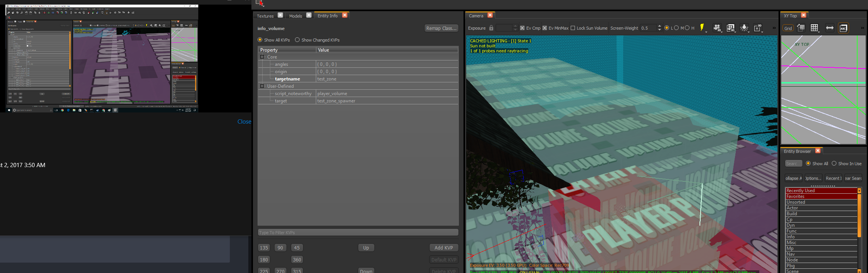Click the grid snap cursor icon in XY Top
Screen dimensions: 868x273
(x=801, y=28)
